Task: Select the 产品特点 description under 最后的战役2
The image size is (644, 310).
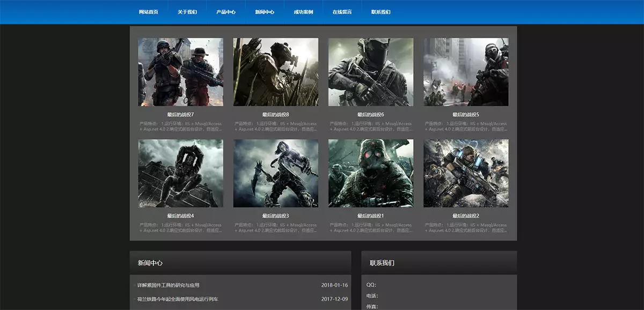Action: point(466,228)
